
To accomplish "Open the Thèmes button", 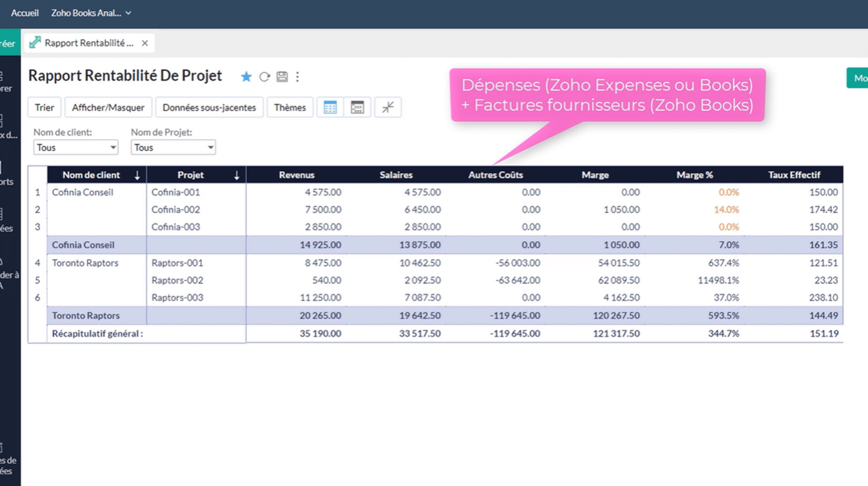I will [290, 107].
